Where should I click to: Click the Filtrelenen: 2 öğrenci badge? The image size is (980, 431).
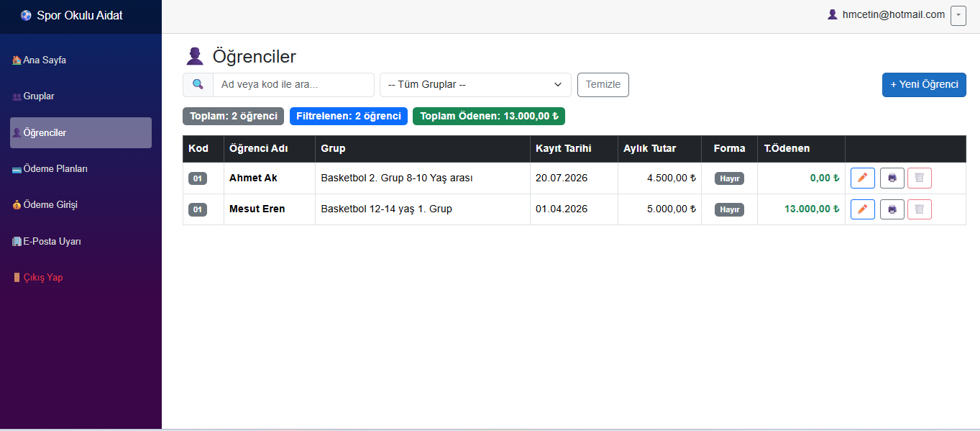pos(349,116)
